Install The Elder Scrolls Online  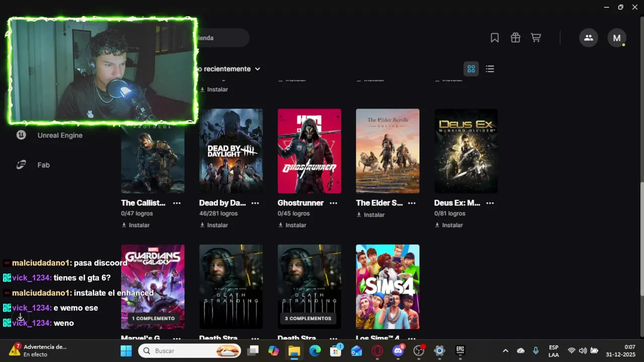point(371,215)
